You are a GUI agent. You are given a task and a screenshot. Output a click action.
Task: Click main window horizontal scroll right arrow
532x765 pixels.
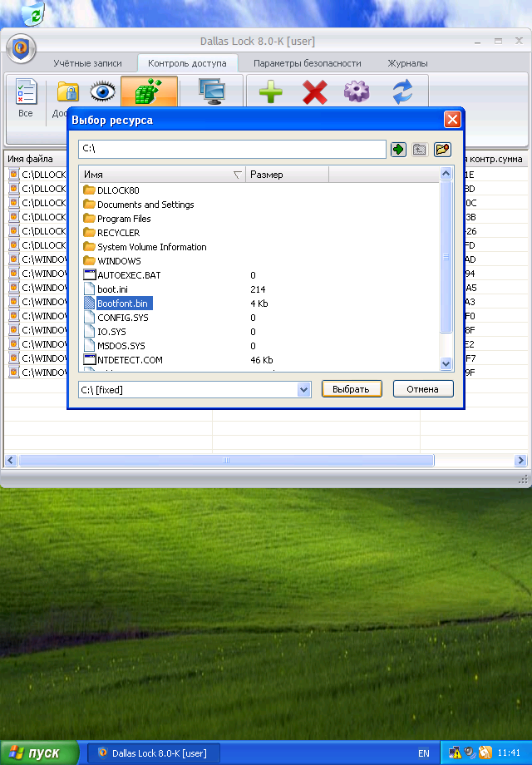point(520,460)
